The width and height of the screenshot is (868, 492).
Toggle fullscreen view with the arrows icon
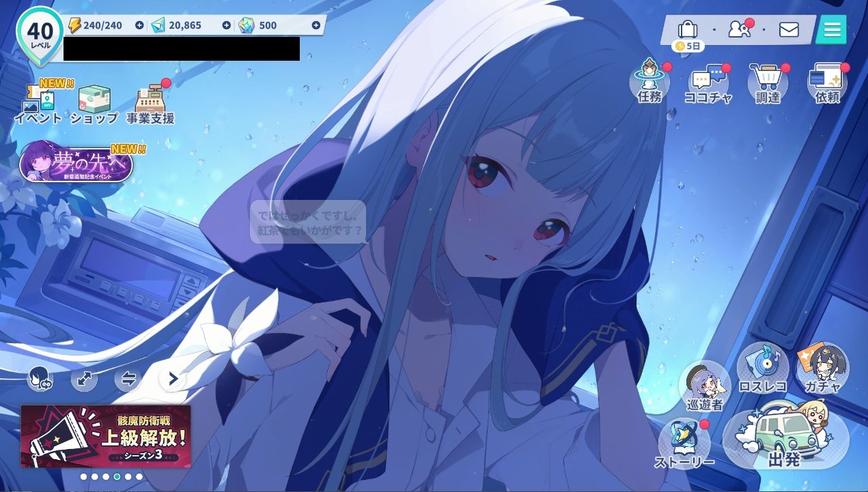tap(84, 379)
